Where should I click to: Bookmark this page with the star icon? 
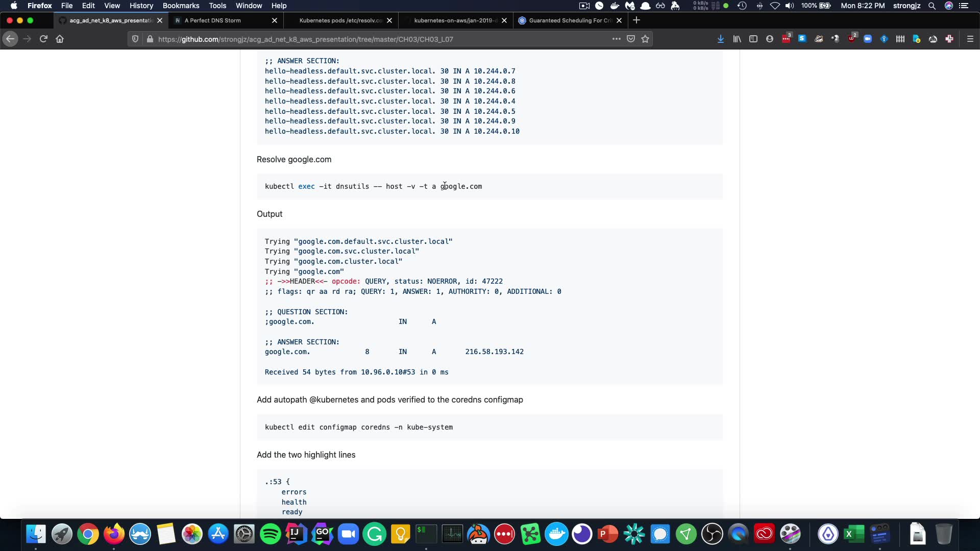point(645,39)
